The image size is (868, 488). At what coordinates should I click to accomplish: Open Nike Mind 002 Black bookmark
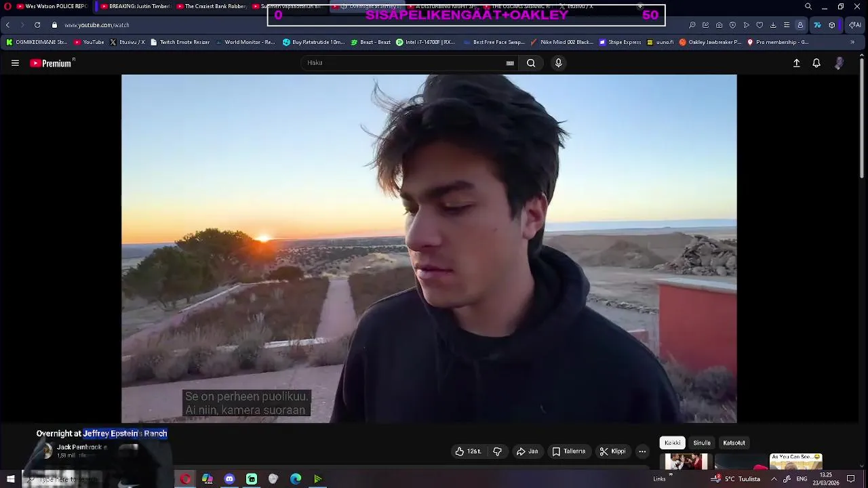coord(562,42)
